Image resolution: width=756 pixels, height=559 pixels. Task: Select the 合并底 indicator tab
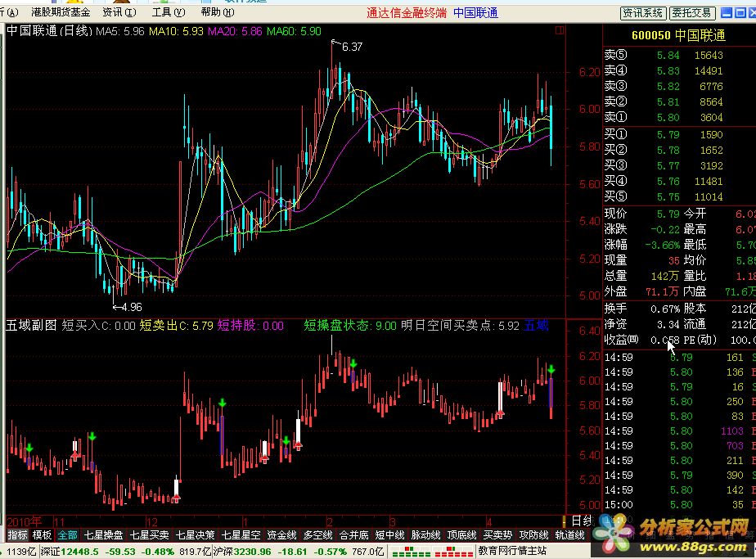354,535
